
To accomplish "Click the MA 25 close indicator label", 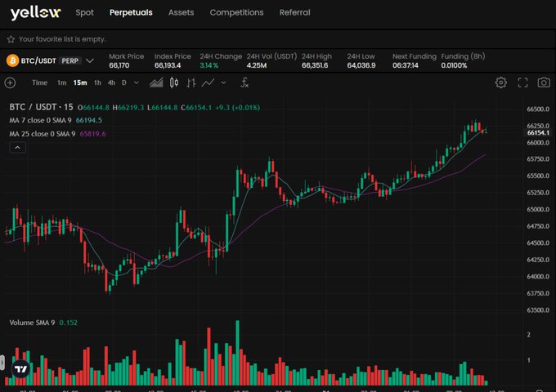I will tap(43, 134).
